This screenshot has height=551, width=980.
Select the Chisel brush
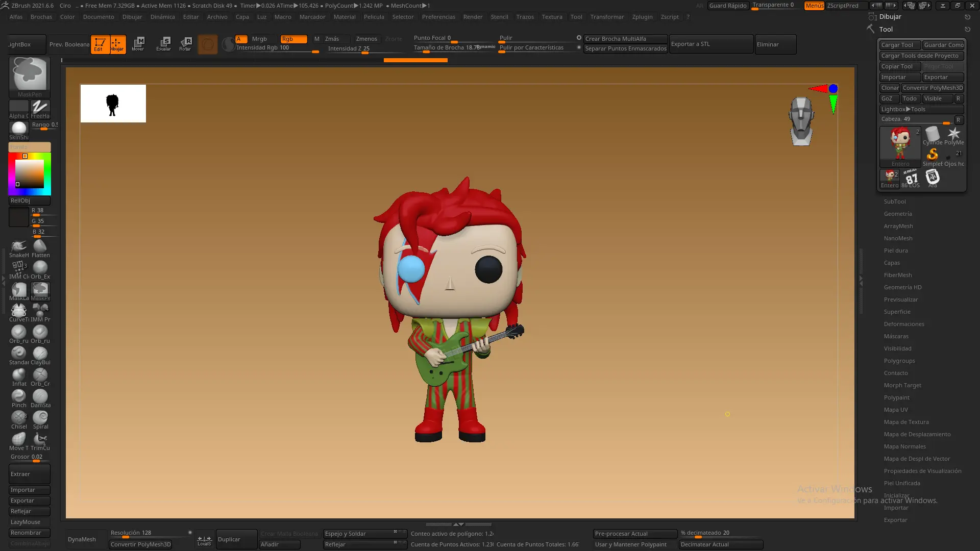[x=19, y=420]
